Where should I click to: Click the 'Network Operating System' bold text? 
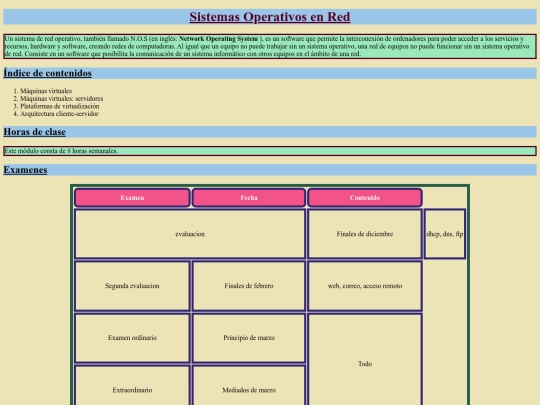pyautogui.click(x=218, y=39)
